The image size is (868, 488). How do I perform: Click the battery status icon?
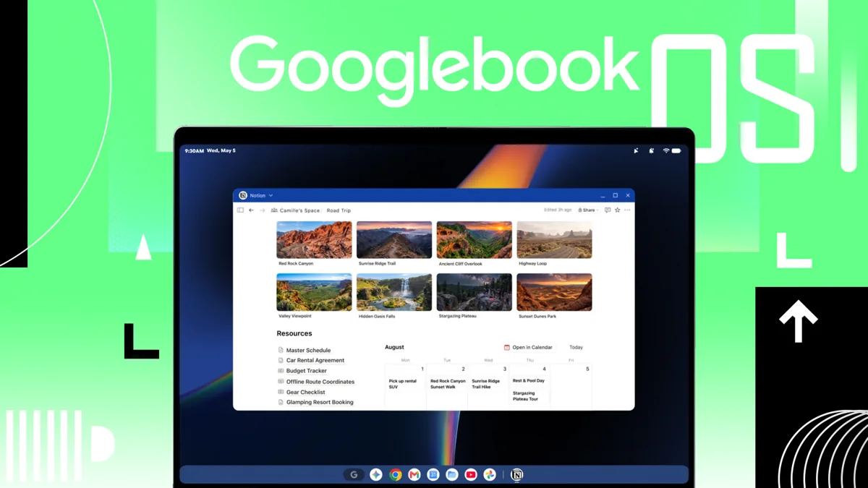click(676, 151)
